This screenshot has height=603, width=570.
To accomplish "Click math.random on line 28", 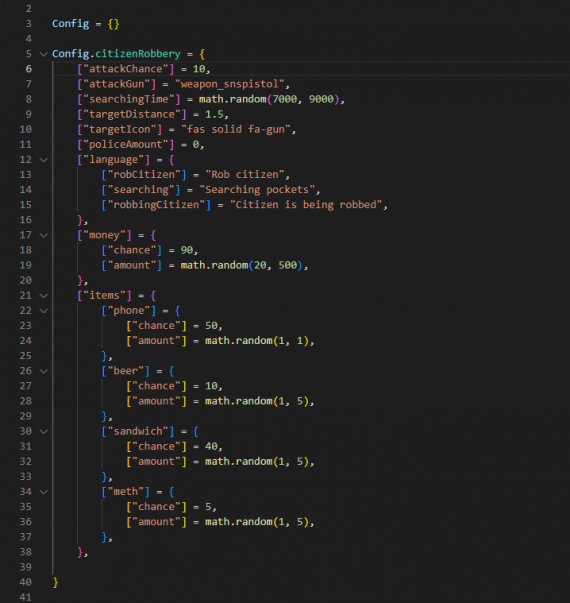I will pyautogui.click(x=238, y=401).
